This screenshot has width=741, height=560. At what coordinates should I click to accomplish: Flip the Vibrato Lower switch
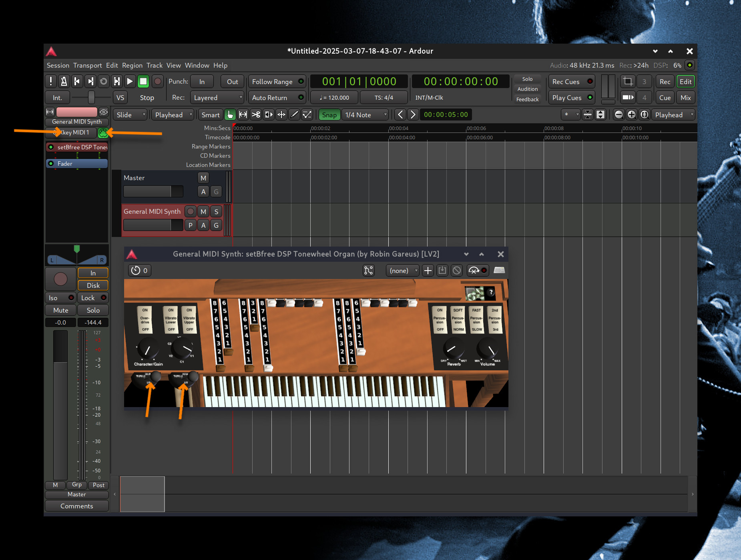pyautogui.click(x=171, y=320)
